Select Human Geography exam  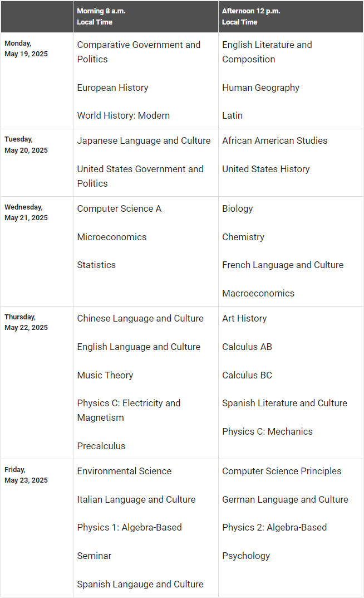pos(260,87)
